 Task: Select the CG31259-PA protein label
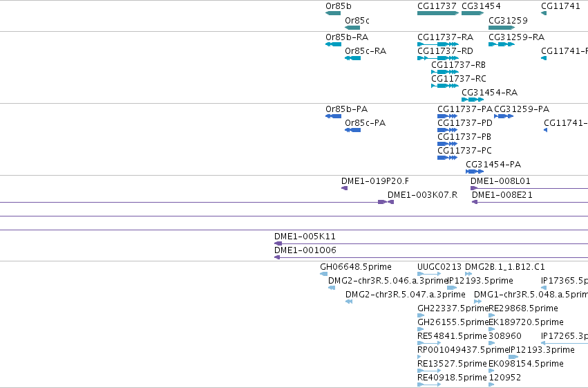coord(522,109)
